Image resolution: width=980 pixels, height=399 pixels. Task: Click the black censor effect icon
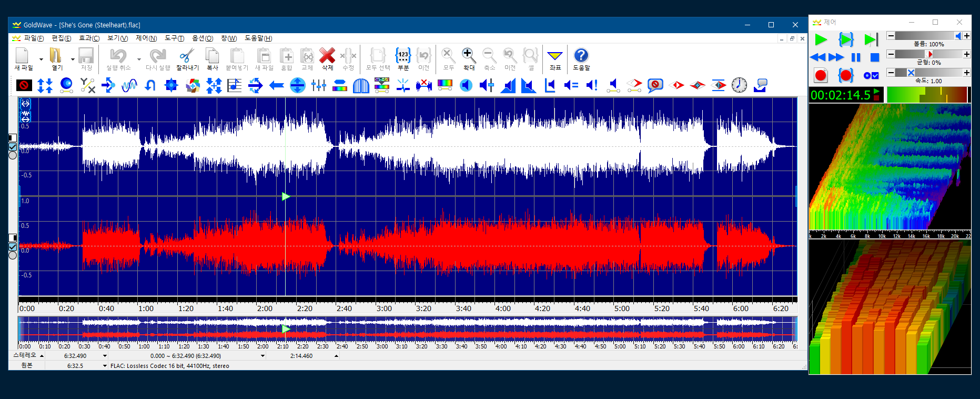pos(24,85)
